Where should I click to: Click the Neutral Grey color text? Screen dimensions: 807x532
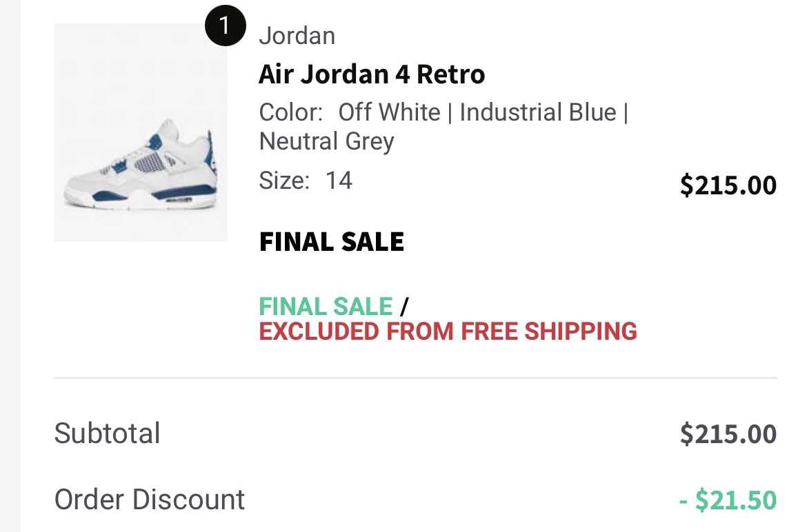pyautogui.click(x=326, y=141)
